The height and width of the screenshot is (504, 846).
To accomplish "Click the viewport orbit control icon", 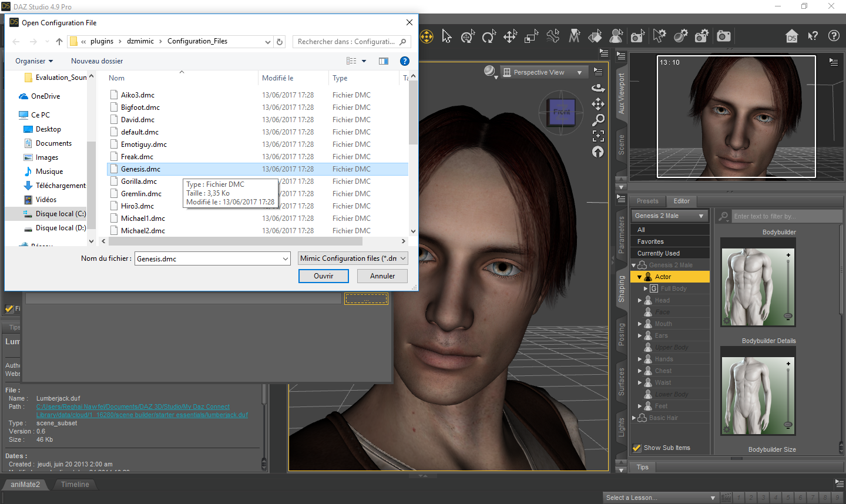I will pos(598,88).
